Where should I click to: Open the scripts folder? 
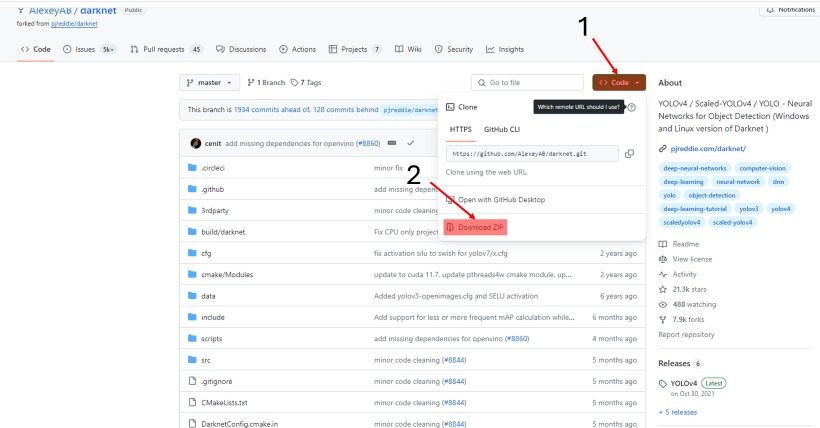[212, 339]
